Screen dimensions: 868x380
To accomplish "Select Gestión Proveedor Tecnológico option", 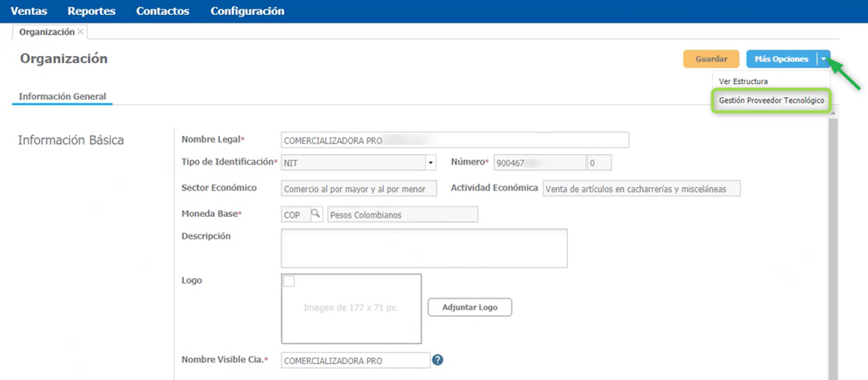I will coord(771,100).
